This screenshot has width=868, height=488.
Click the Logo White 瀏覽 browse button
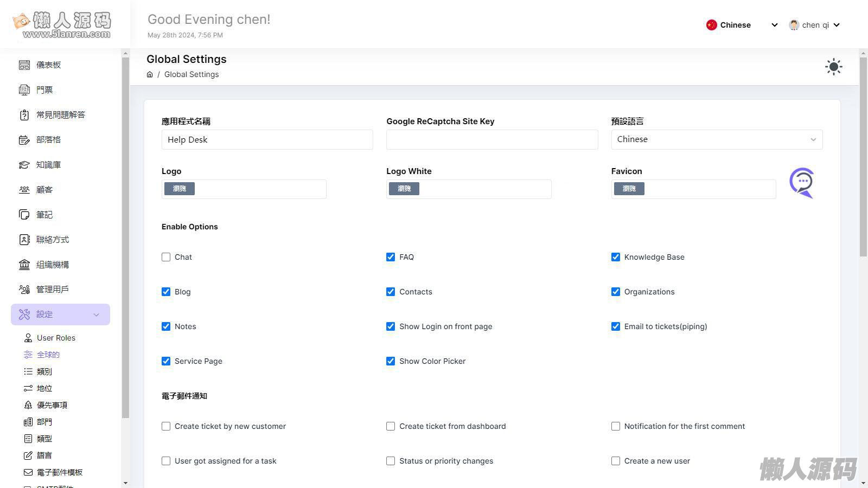point(404,189)
